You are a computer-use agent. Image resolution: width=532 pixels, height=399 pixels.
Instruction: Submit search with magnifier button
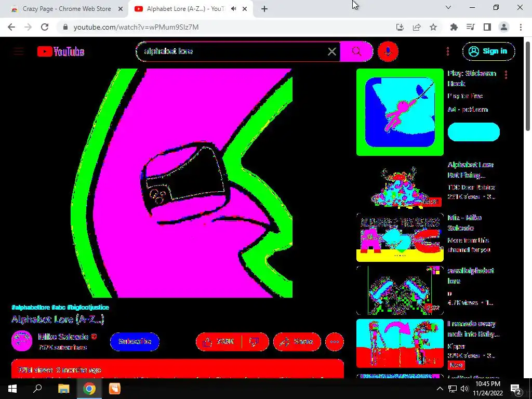[356, 51]
